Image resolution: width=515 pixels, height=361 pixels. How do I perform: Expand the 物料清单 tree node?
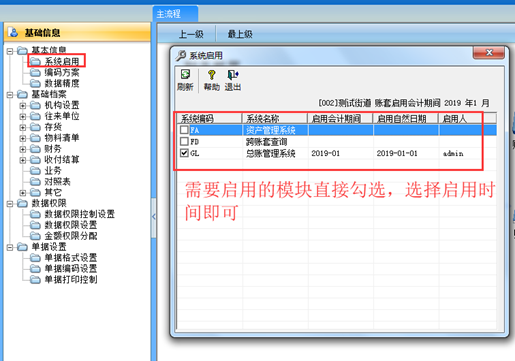(x=23, y=138)
